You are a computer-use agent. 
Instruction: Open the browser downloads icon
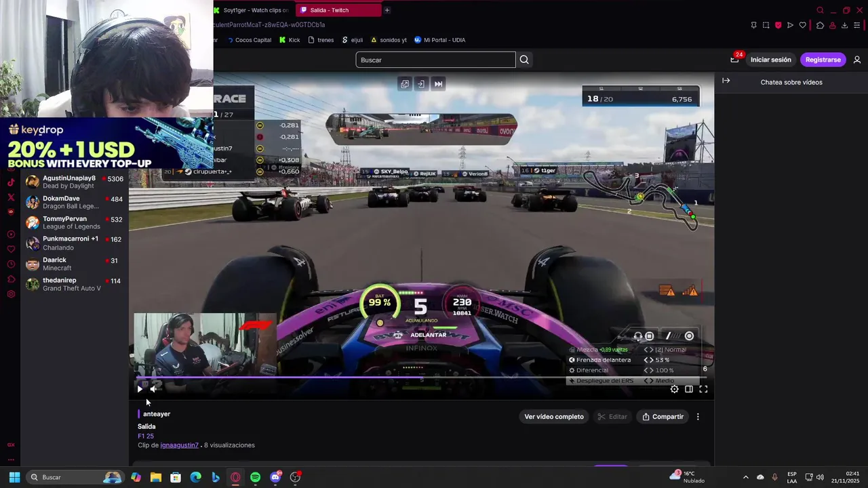coord(844,25)
